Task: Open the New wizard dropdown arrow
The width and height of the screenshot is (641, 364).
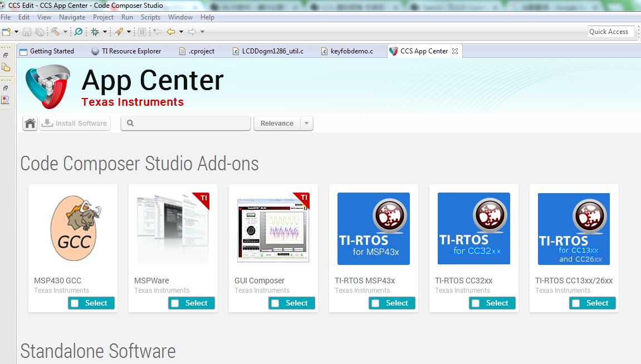Action: tap(16, 32)
